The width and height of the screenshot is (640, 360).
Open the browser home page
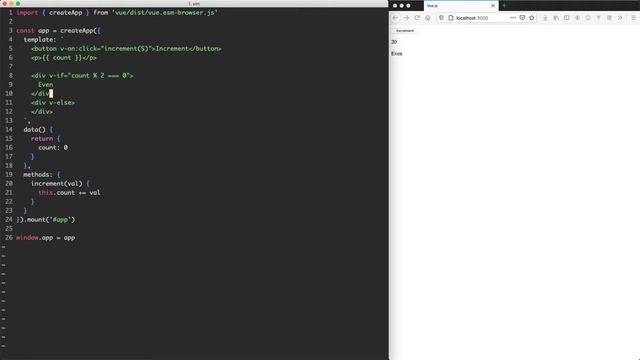pos(428,18)
